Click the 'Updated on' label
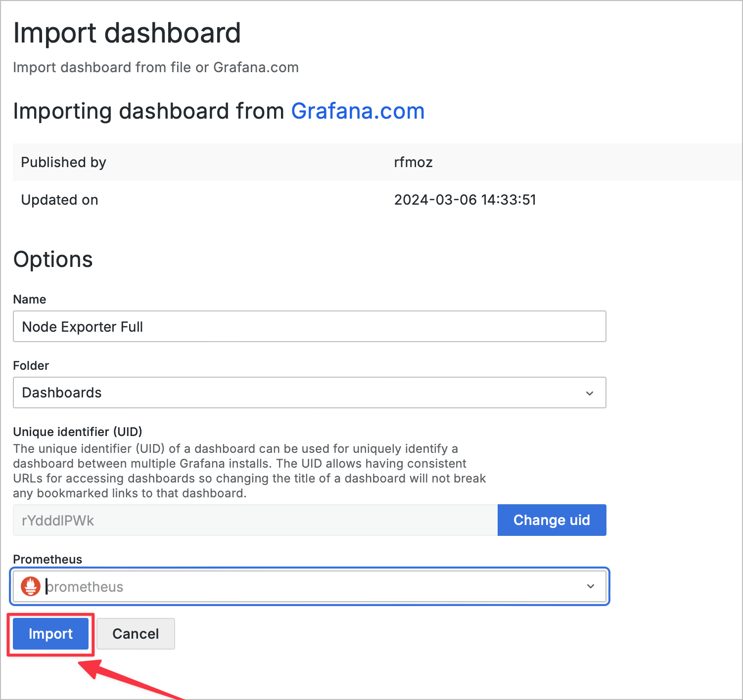This screenshot has width=743, height=700. pos(59,200)
